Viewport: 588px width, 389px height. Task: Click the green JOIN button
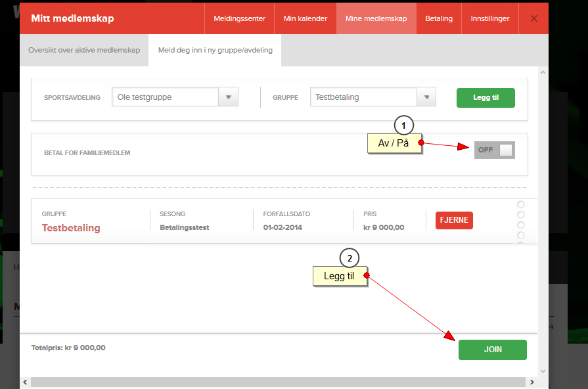click(x=492, y=350)
